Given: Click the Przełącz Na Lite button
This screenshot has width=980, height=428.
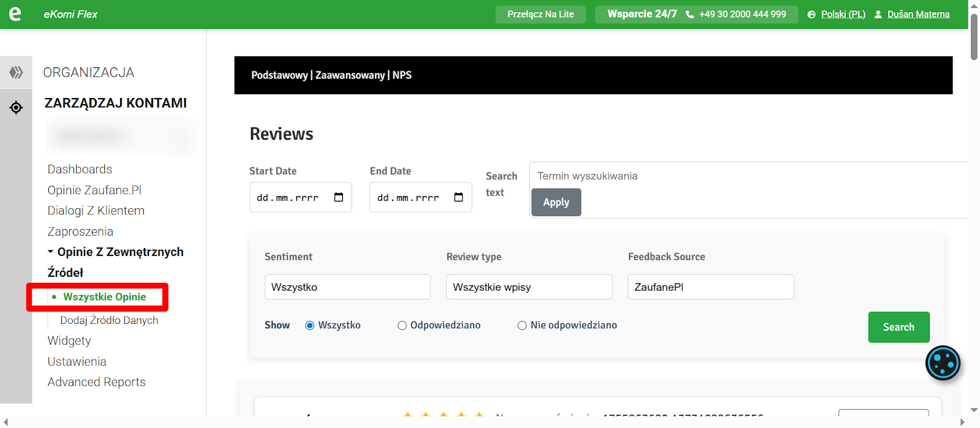Looking at the screenshot, I should [x=540, y=14].
